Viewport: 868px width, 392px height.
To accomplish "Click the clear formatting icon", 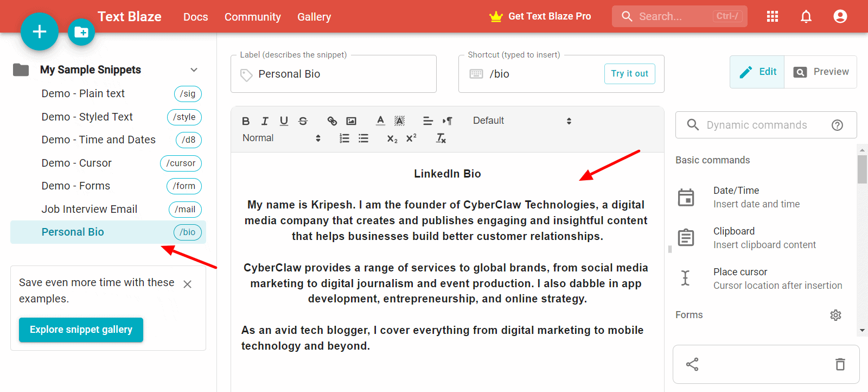I will pos(441,138).
